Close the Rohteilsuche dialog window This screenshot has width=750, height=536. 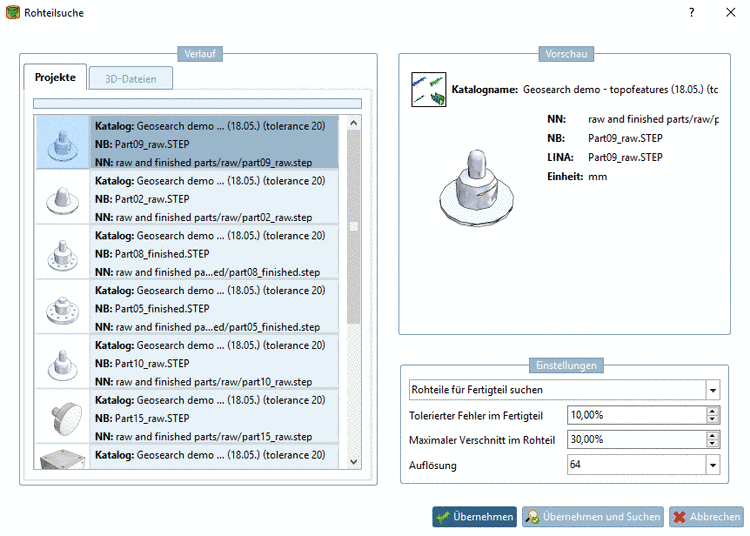(730, 12)
